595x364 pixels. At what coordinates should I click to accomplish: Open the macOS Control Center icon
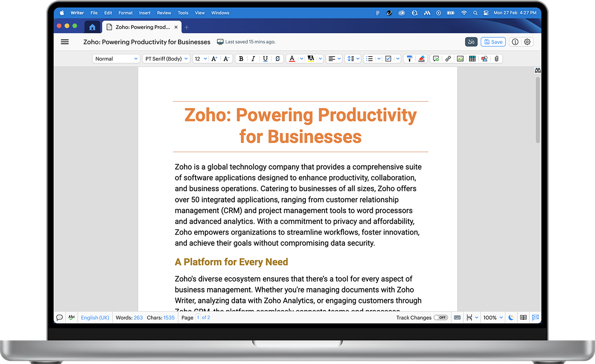click(486, 13)
